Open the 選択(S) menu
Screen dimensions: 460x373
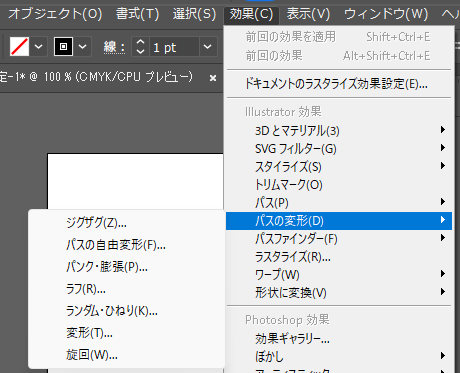[x=194, y=14]
